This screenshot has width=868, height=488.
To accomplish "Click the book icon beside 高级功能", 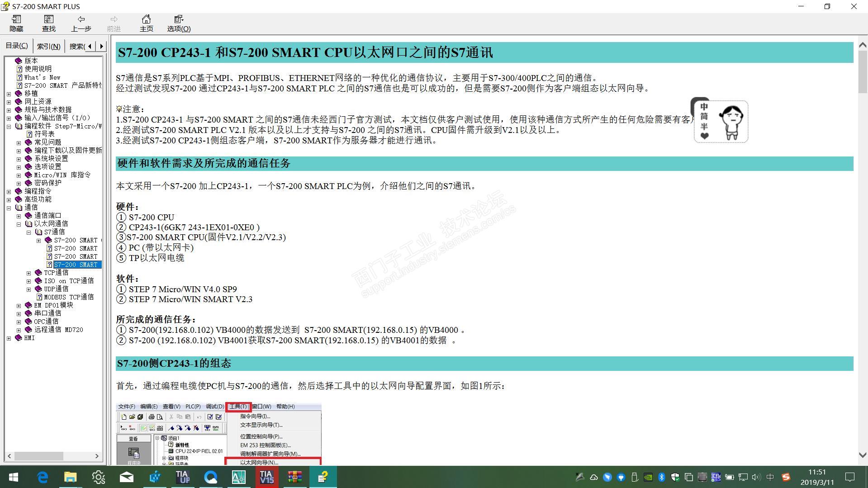I will click(19, 199).
